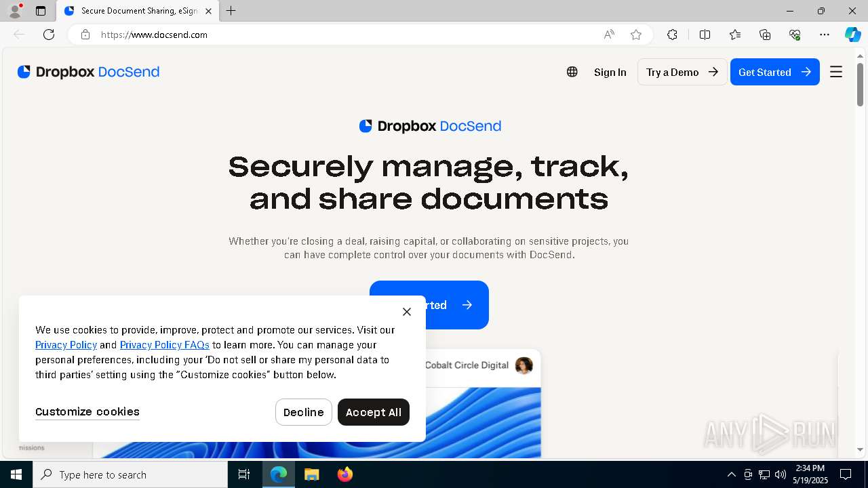This screenshot has width=868, height=488.
Task: Open File Explorer from taskbar
Action: pyautogui.click(x=311, y=474)
